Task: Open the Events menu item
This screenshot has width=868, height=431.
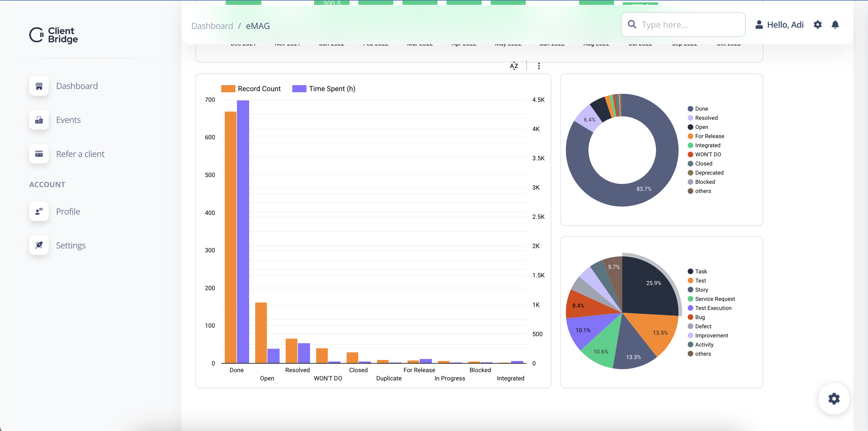Action: (x=69, y=120)
